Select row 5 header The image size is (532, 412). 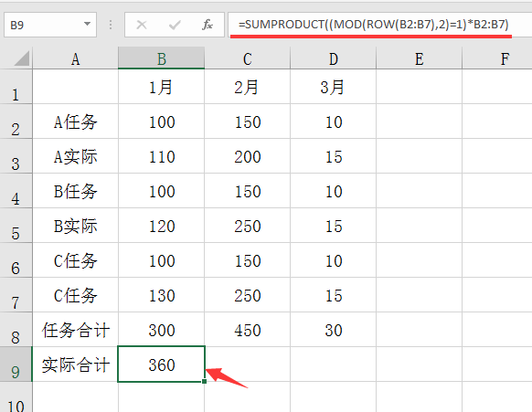coord(16,226)
